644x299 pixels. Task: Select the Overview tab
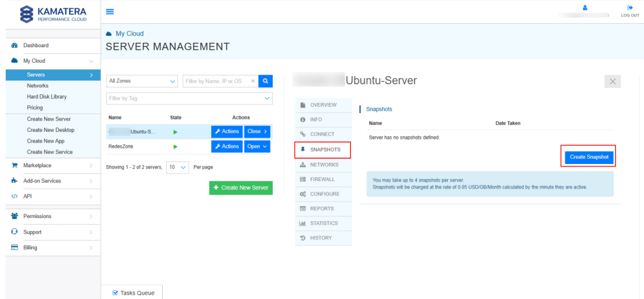[323, 104]
